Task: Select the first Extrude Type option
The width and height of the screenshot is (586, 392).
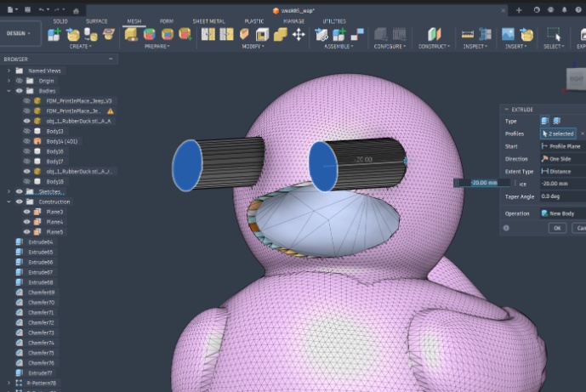Action: (x=545, y=121)
